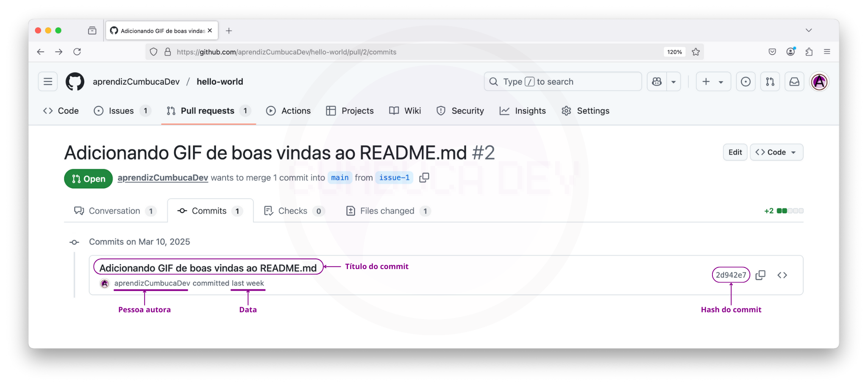Image resolution: width=868 pixels, height=386 pixels.
Task: Browse repository at this commit
Action: coord(782,275)
